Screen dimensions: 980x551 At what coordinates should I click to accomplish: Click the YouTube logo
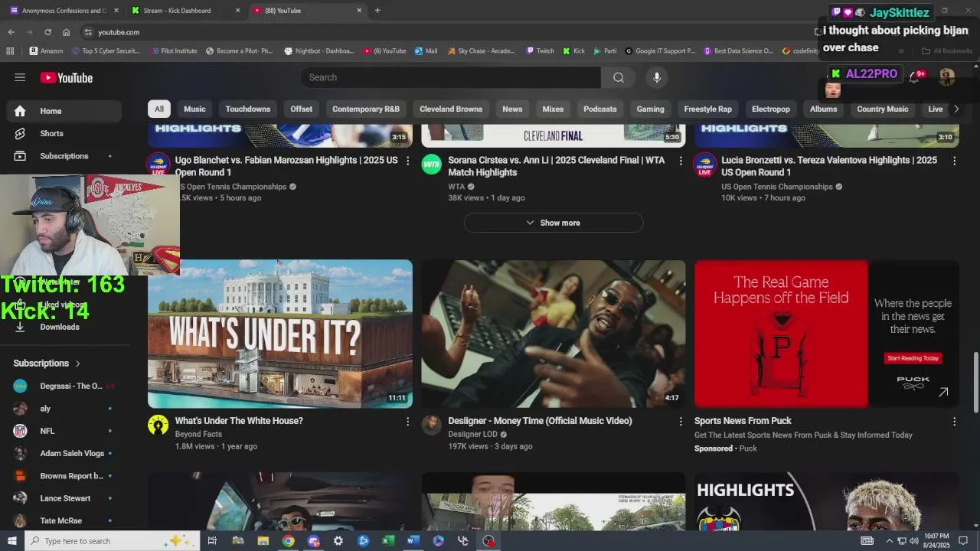click(x=67, y=77)
